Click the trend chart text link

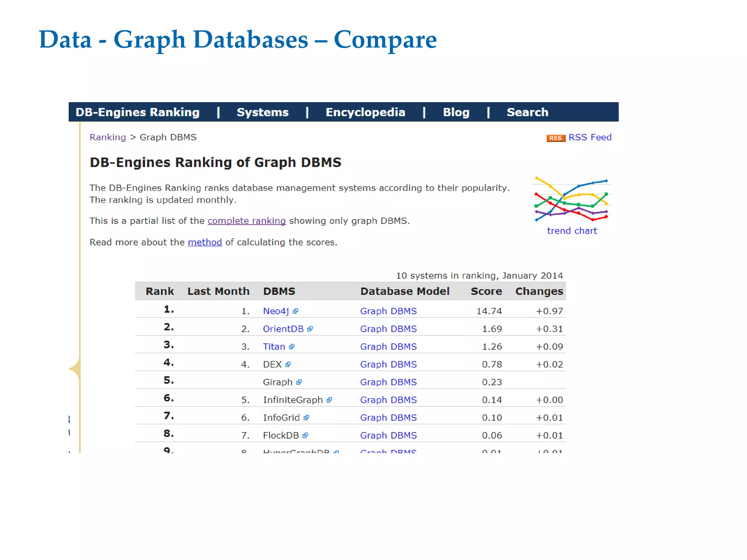tap(572, 231)
